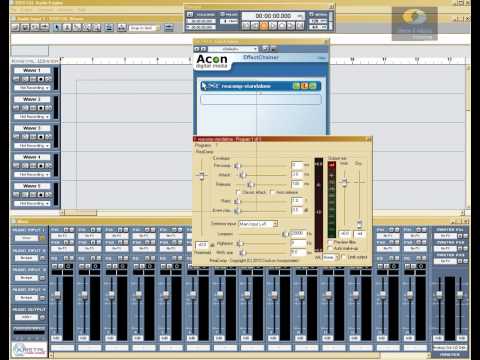Arm Waver 5 track for recording
This screenshot has width=480, height=360.
click(x=41, y=194)
